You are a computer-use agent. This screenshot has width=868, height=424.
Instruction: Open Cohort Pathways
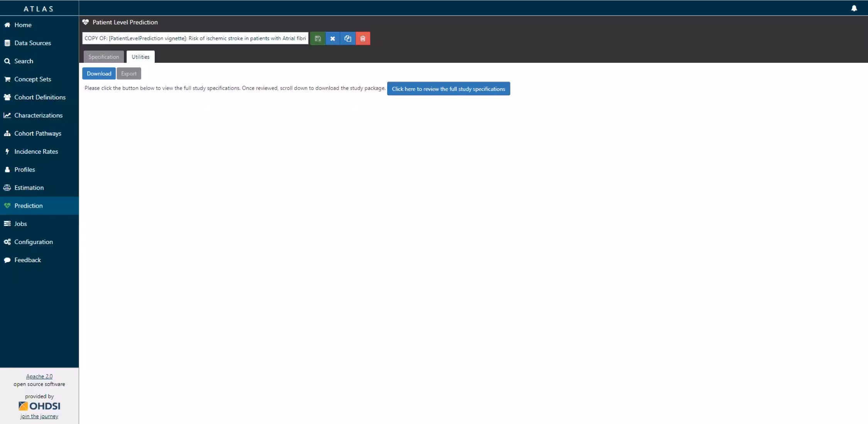click(x=39, y=134)
